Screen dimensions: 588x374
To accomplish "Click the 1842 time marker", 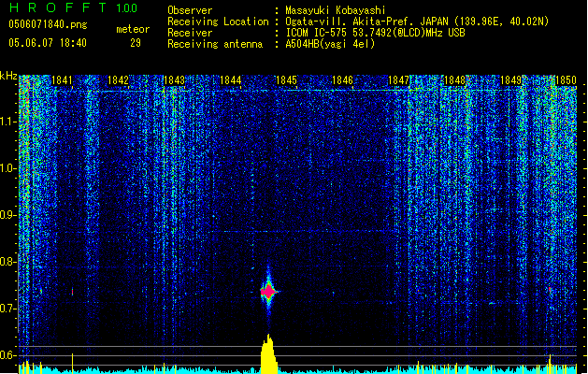I will pyautogui.click(x=118, y=80).
